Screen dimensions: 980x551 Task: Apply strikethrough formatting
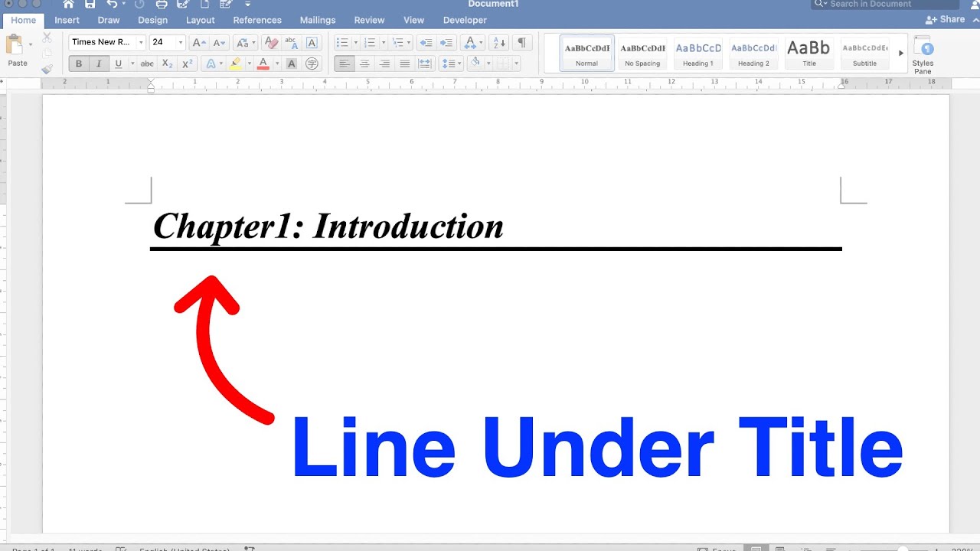point(147,64)
